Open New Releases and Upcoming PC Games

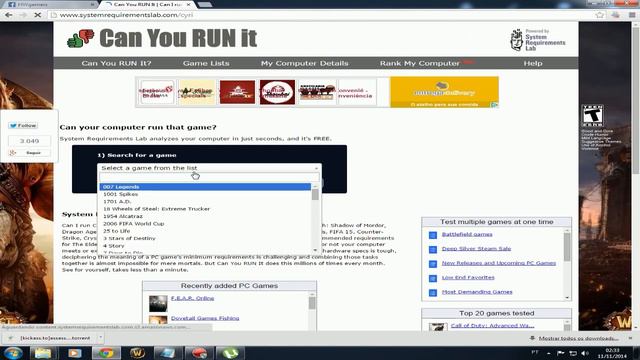click(499, 263)
